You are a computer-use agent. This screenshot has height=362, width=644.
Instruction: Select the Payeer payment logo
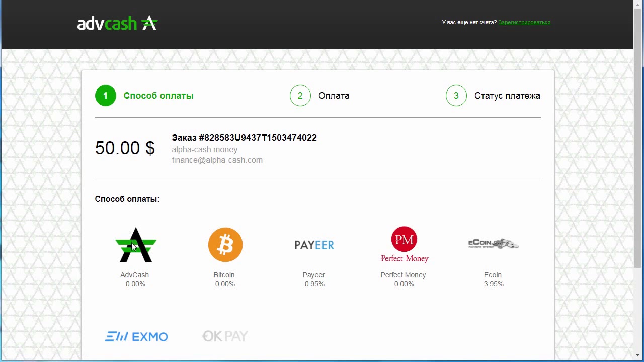pos(314,245)
